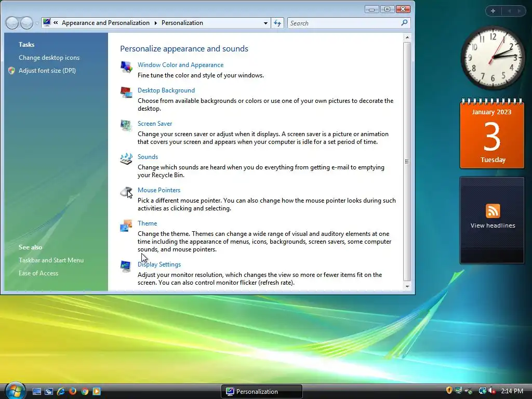532x399 pixels.
Task: Click the Desktop Background icon
Action: 126,92
